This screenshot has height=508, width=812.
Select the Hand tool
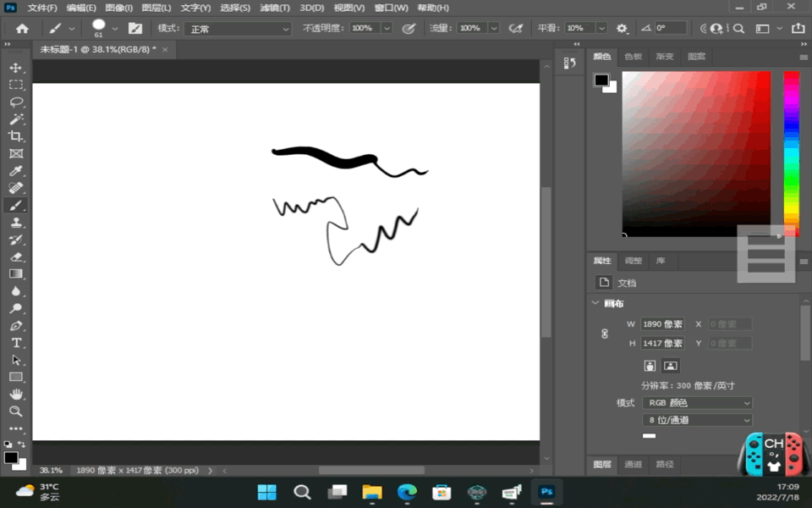[x=16, y=395]
